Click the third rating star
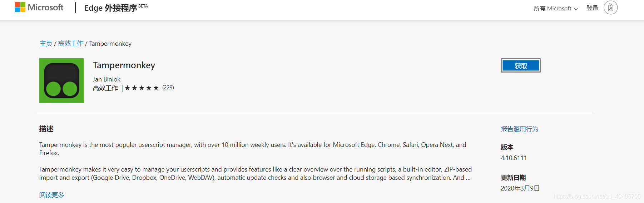This screenshot has width=644, height=203. 142,88
